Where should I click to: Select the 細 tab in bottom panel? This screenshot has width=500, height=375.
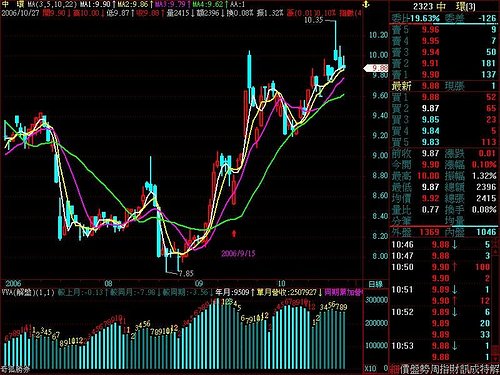coord(394,369)
